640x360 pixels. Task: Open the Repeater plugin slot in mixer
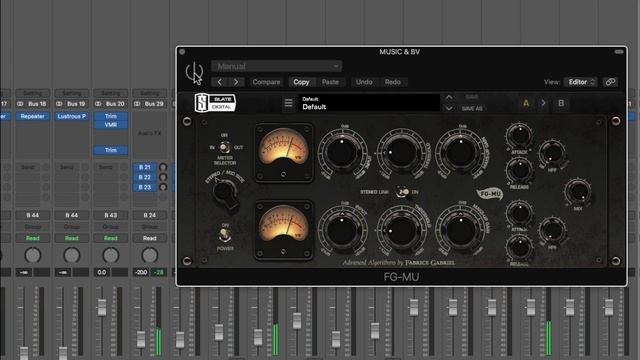[x=33, y=116]
